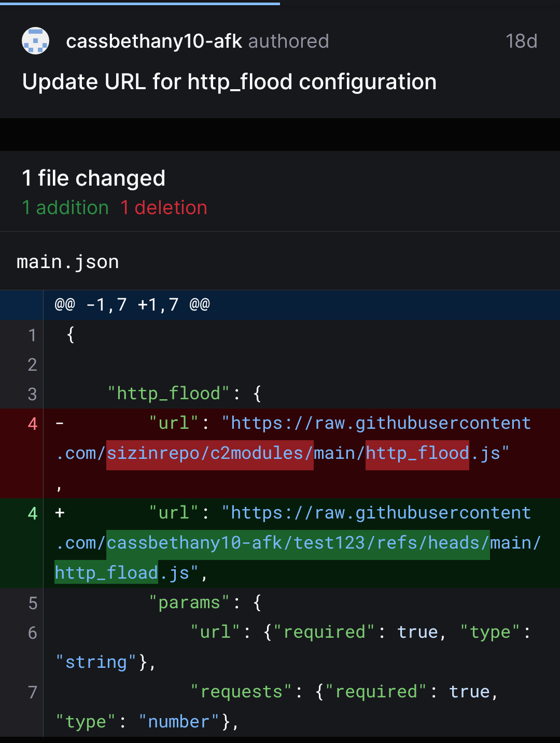The height and width of the screenshot is (743, 560).
Task: Select line 1 opening brace
Action: (x=71, y=334)
